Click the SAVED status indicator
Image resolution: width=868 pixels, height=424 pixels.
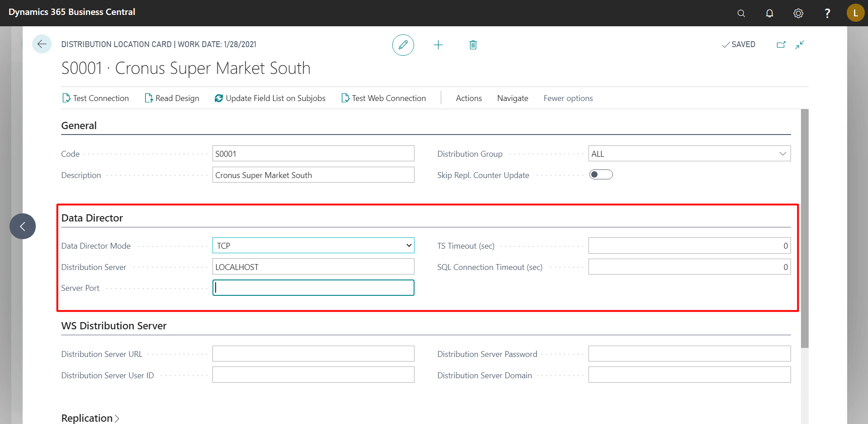[x=738, y=44]
